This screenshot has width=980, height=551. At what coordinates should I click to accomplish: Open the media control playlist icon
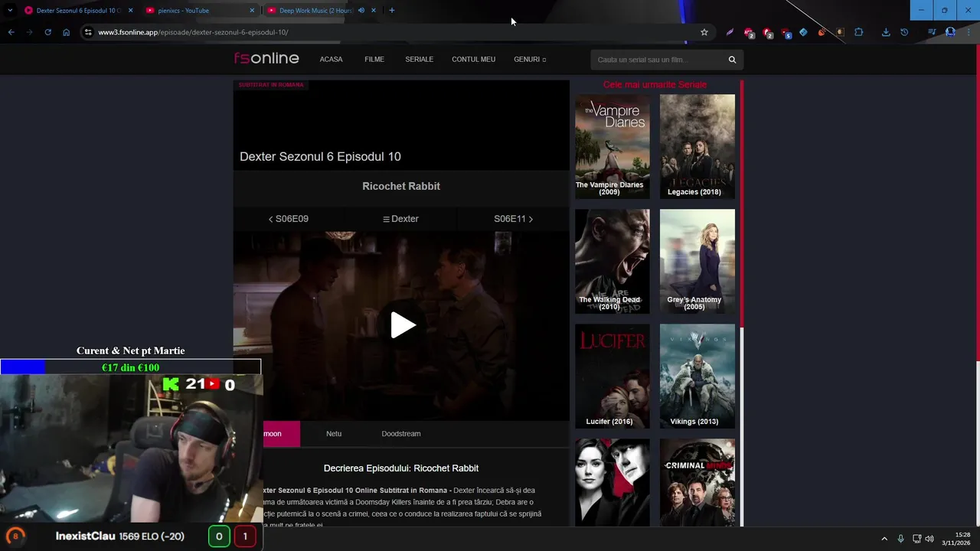click(x=932, y=32)
